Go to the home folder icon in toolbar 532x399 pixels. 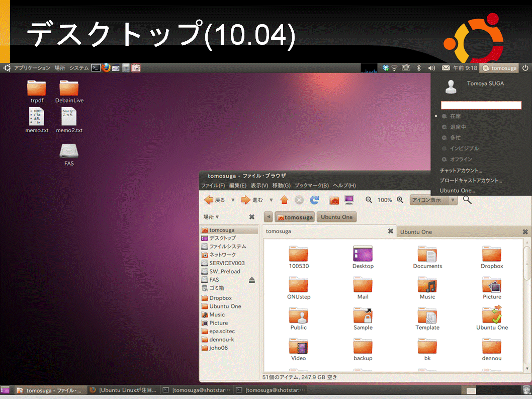[334, 200]
